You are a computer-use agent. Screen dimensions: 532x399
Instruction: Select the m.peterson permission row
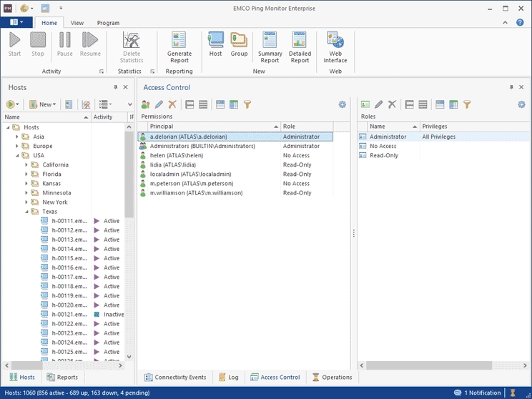(x=235, y=184)
